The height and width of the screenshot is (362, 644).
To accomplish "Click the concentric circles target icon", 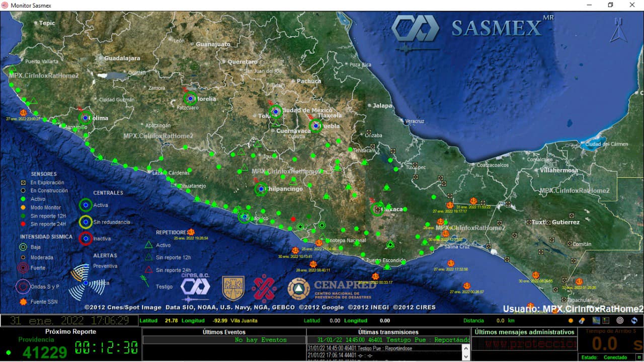I will tap(620, 320).
